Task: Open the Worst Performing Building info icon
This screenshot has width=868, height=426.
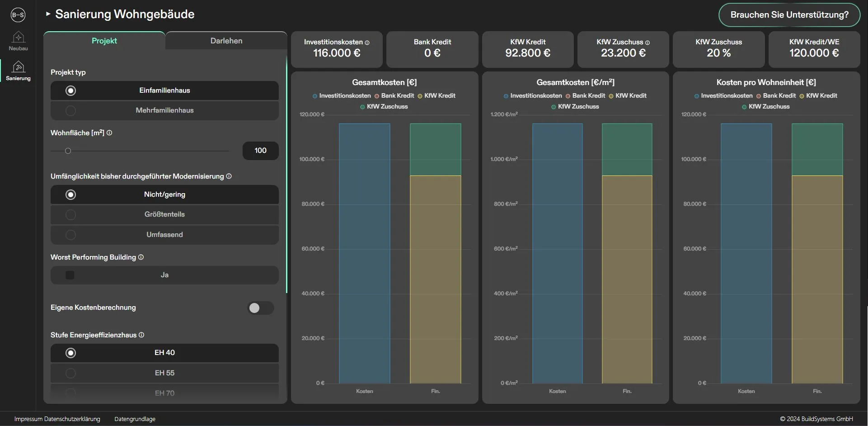Action: click(x=141, y=257)
